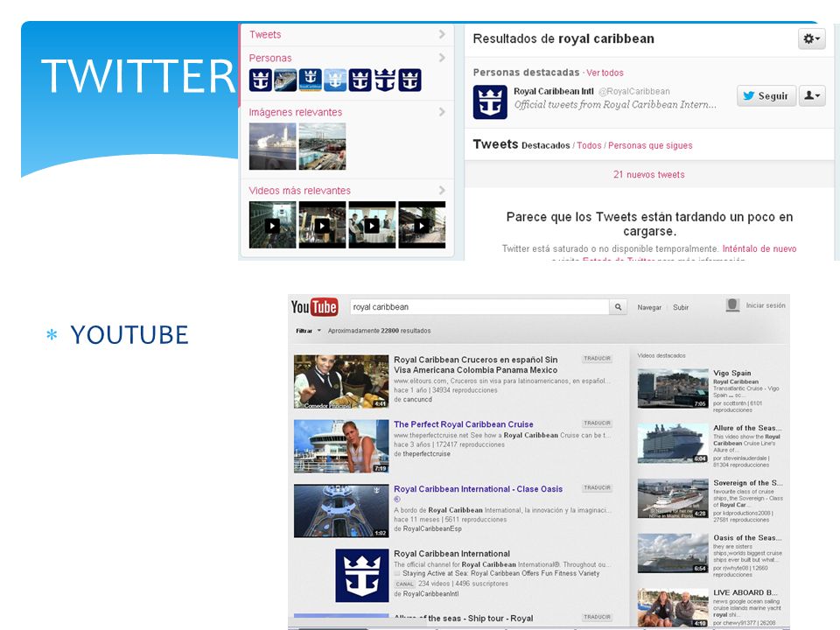
Task: Play the fourth relevant Twitter video
Action: [422, 225]
